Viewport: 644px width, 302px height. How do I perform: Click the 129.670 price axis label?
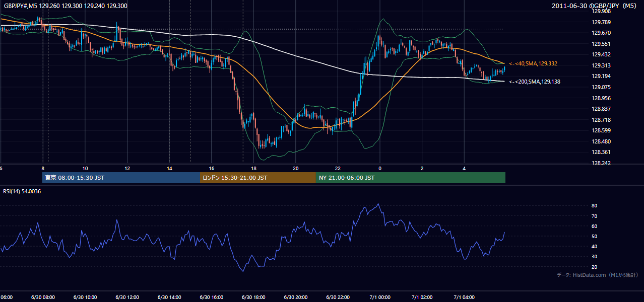pyautogui.click(x=601, y=33)
